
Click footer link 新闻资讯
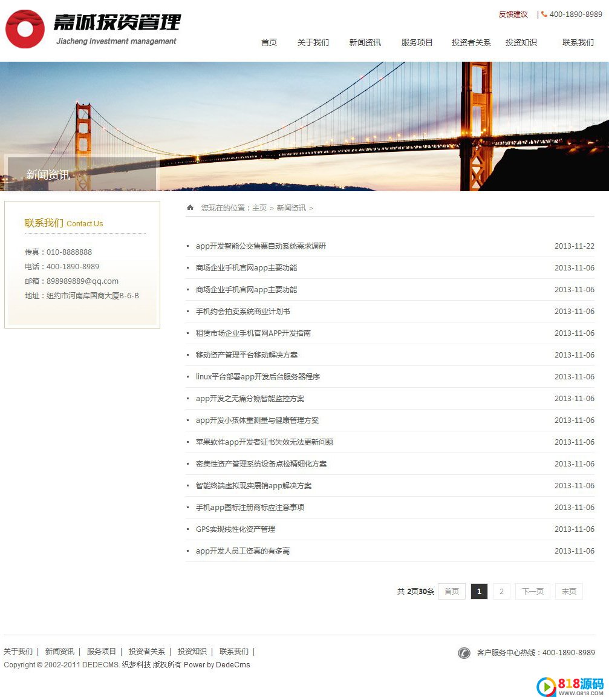tap(60, 652)
